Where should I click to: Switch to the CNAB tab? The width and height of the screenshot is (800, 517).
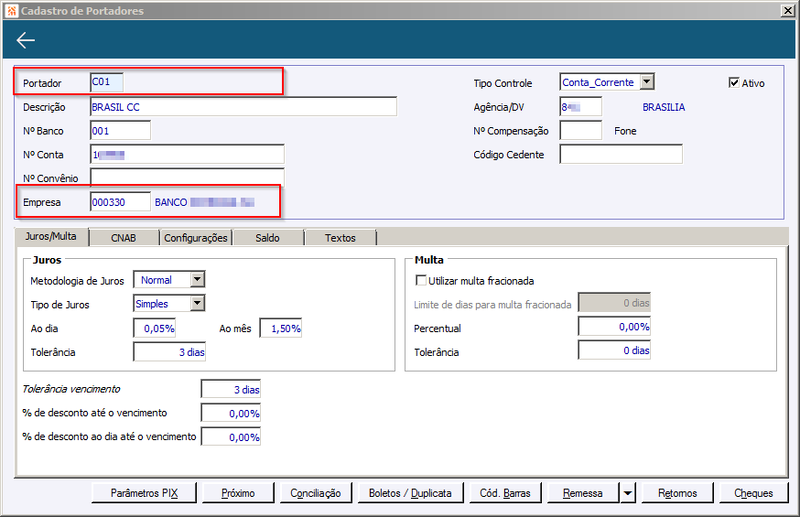(x=123, y=238)
